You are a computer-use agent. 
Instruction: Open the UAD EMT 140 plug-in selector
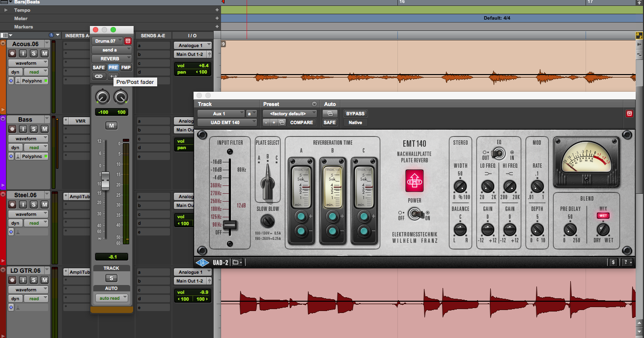point(227,123)
